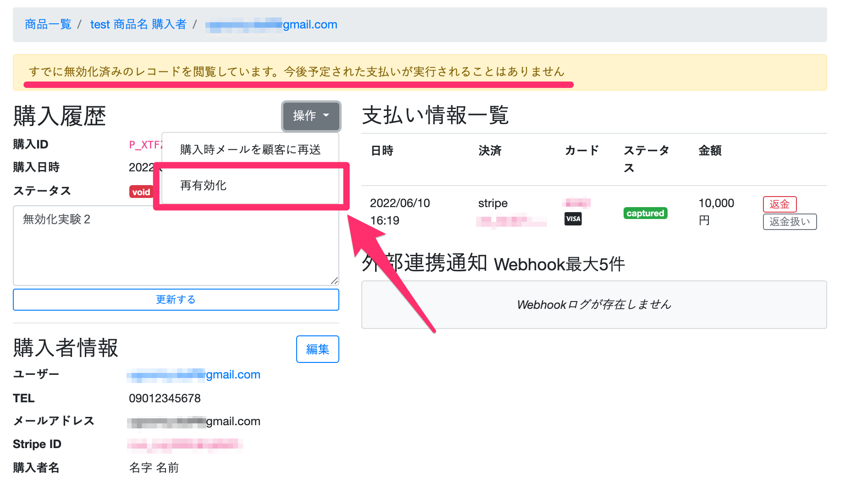Click 編集 next to 購入者情報

coord(317,349)
